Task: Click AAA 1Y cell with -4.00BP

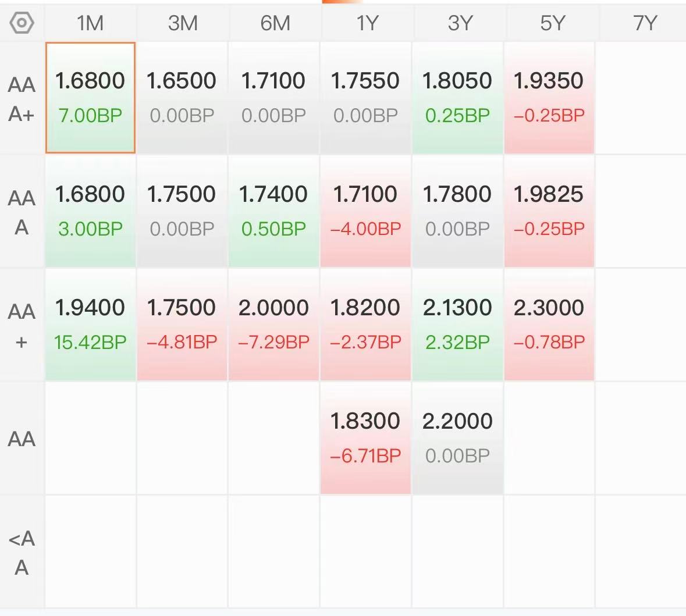Action: (x=365, y=211)
